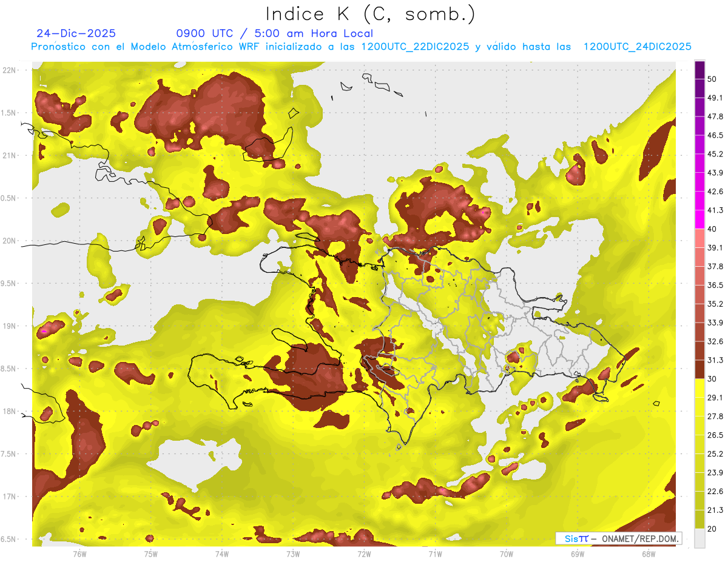Click the "21N" latitude label

click(x=9, y=155)
